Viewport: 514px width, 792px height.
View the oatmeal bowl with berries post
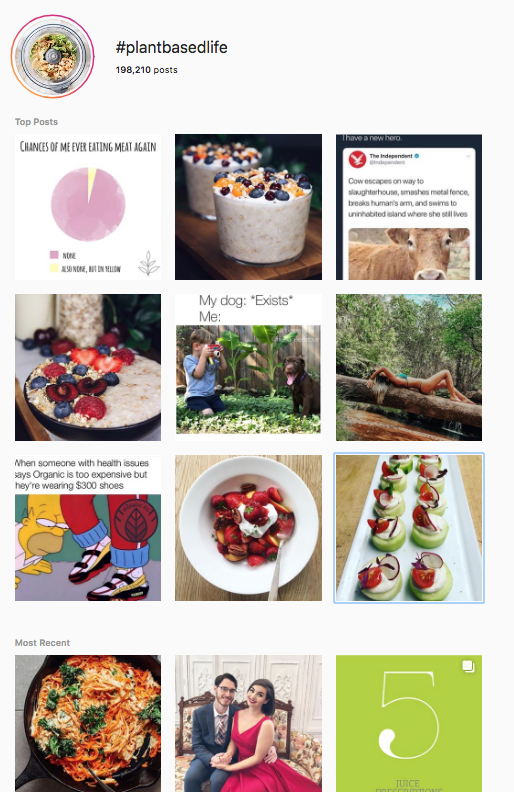click(88, 368)
